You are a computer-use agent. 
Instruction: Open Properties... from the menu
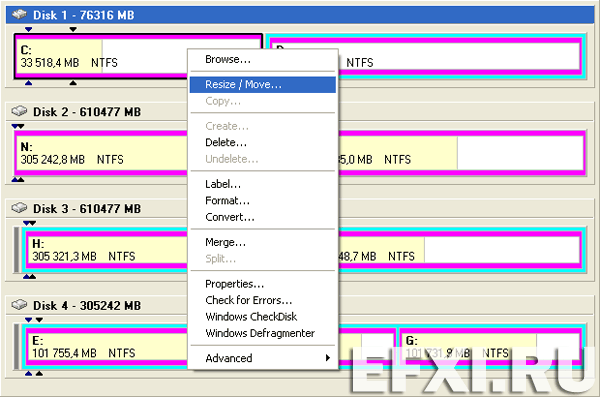[x=262, y=284]
